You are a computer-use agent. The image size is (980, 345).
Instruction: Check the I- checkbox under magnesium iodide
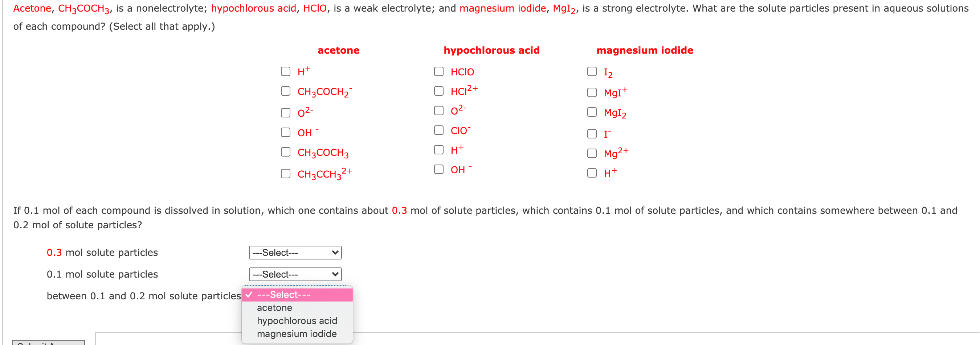[592, 133]
